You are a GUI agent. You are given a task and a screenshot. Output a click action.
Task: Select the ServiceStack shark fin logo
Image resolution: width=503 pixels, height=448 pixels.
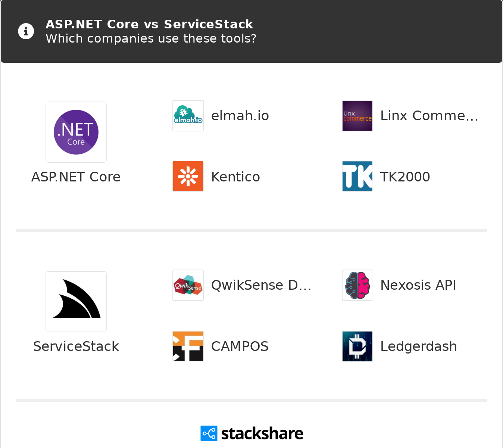pos(76,302)
